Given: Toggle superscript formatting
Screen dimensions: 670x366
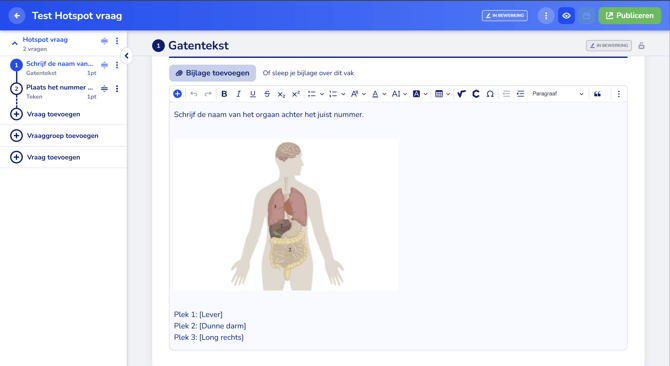Looking at the screenshot, I should coord(296,94).
